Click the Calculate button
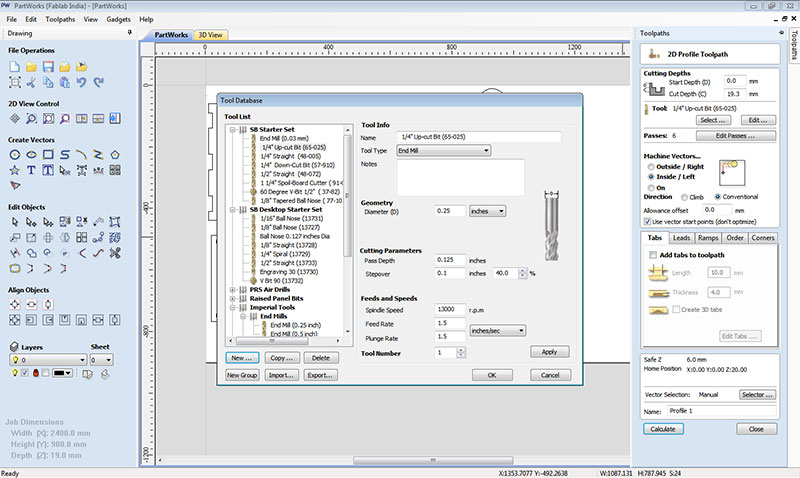The width and height of the screenshot is (800, 478). [663, 429]
